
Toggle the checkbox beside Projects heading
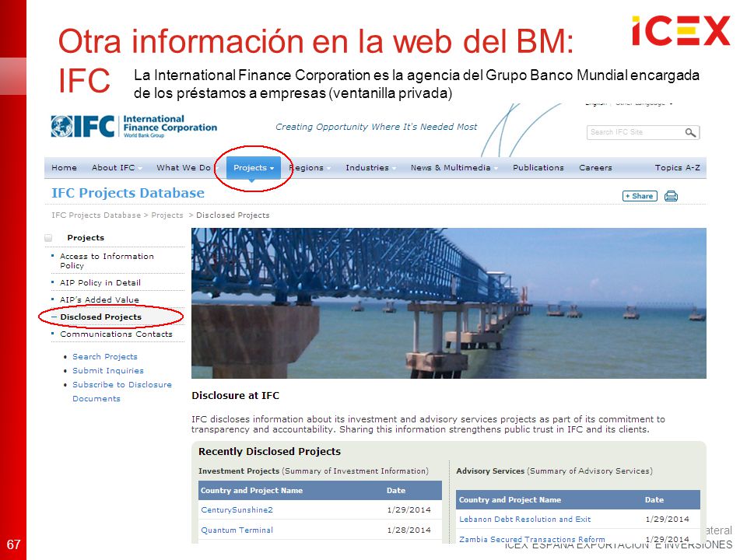(x=48, y=238)
